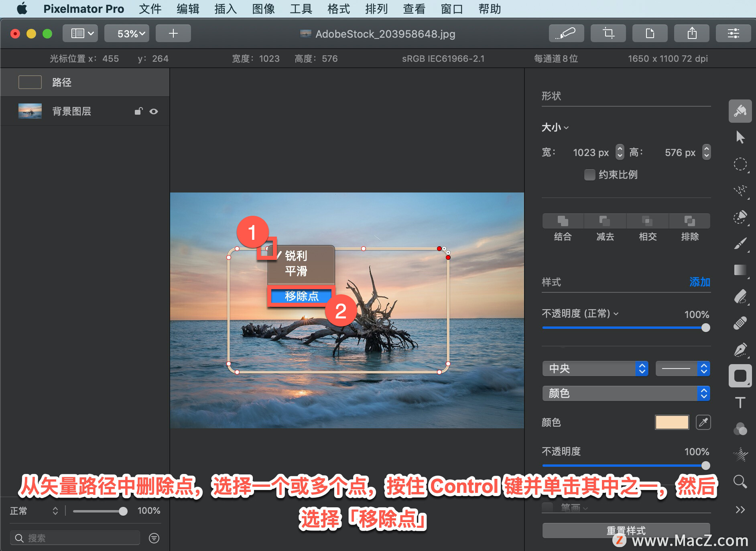This screenshot has height=551, width=756.
Task: Choose the 锐利 point type option
Action: tap(296, 256)
